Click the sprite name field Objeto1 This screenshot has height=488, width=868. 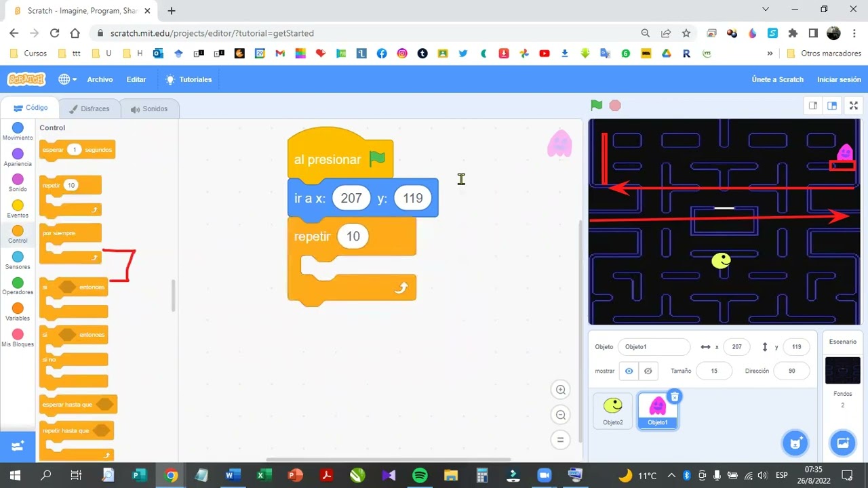[x=654, y=346]
